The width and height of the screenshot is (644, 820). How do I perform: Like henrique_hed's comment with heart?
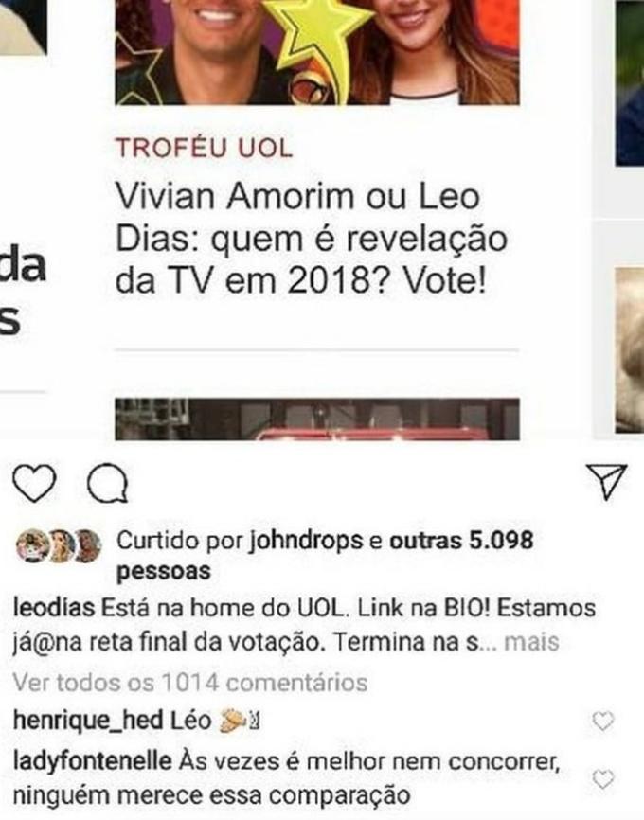[602, 722]
